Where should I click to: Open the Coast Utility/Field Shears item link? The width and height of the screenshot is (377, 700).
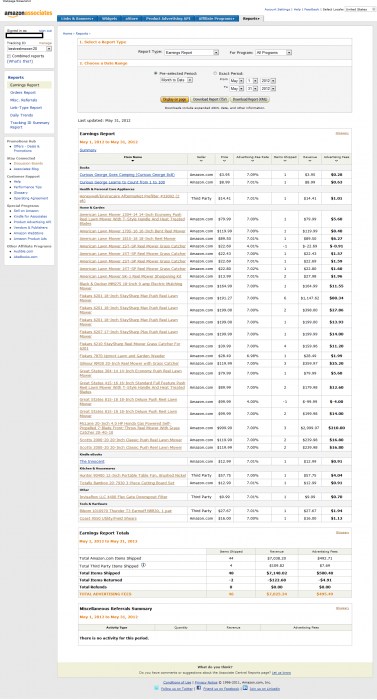[108, 518]
